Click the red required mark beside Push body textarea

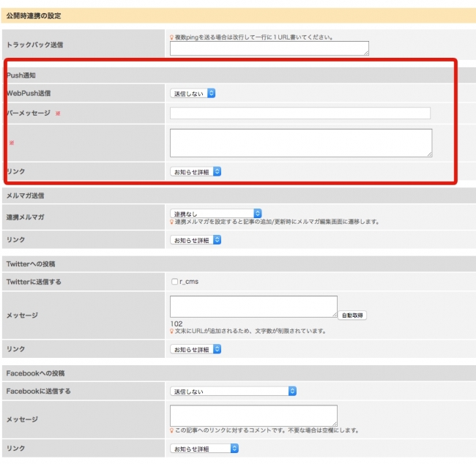tap(12, 143)
